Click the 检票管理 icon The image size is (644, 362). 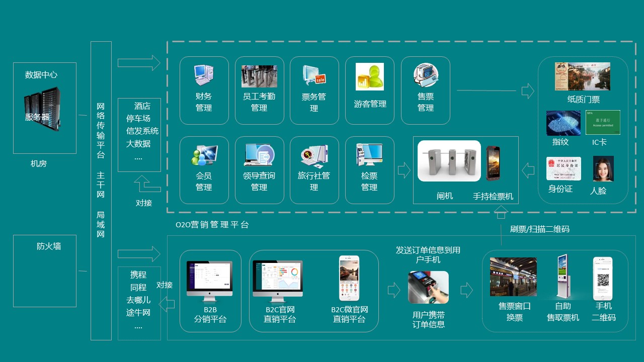[x=369, y=155]
